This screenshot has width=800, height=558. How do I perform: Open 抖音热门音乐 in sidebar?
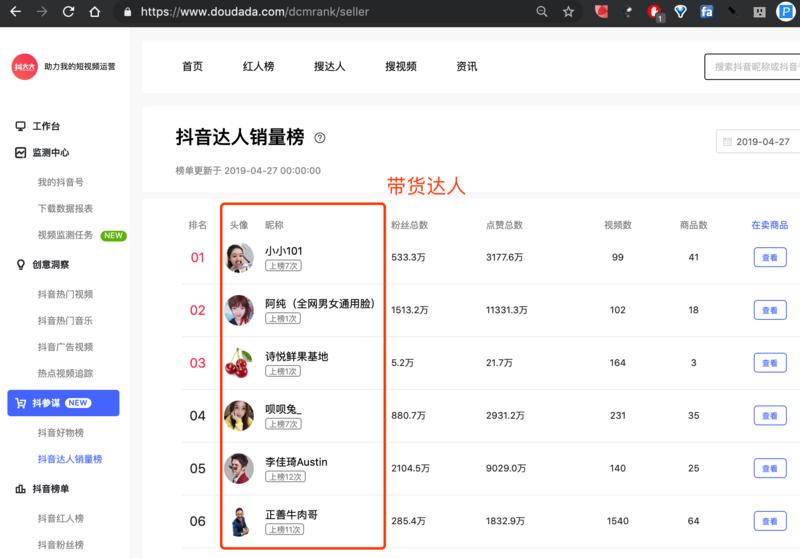[x=65, y=320]
